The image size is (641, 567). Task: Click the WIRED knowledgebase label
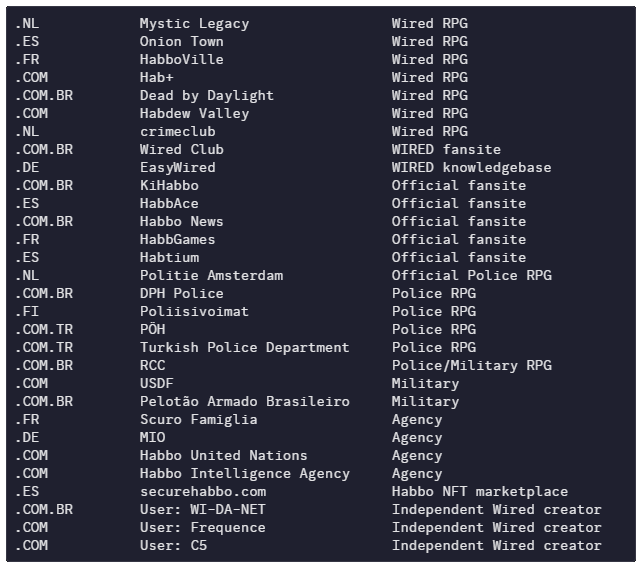[471, 168]
